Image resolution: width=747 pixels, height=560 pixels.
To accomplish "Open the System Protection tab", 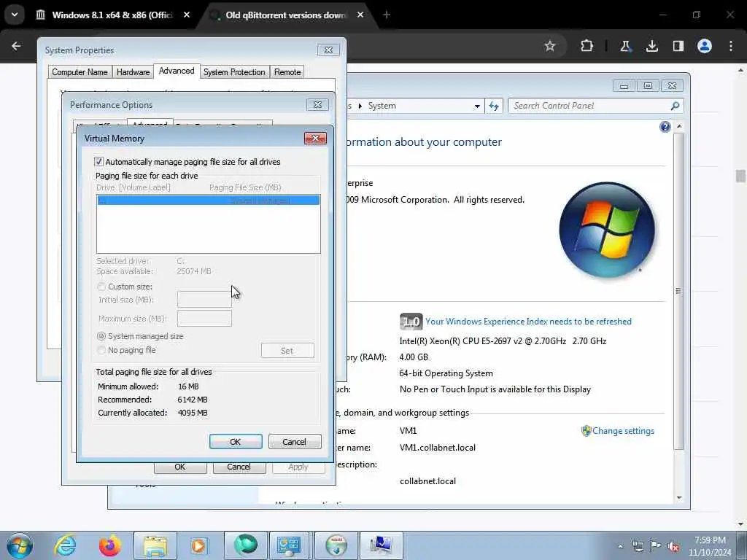I will click(x=234, y=72).
